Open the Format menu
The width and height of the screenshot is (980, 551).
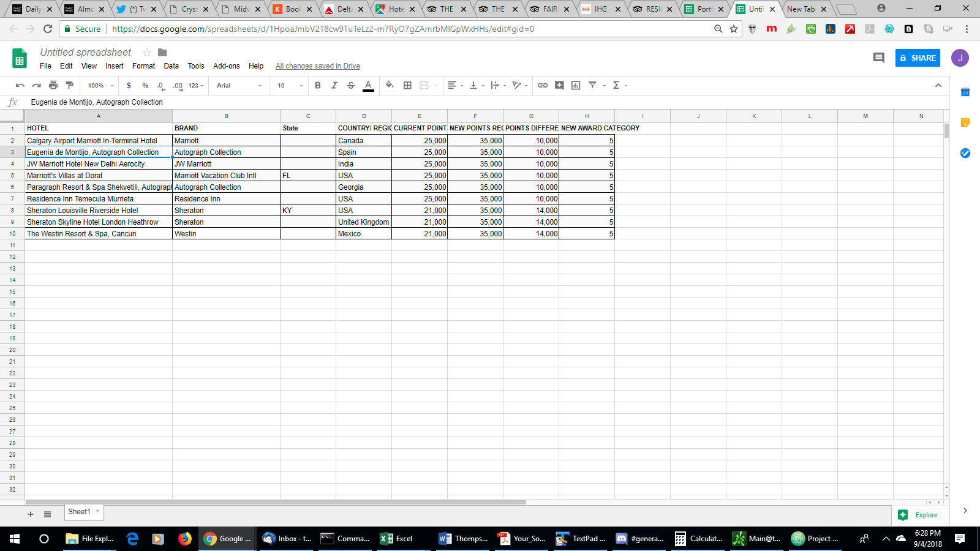coord(143,66)
